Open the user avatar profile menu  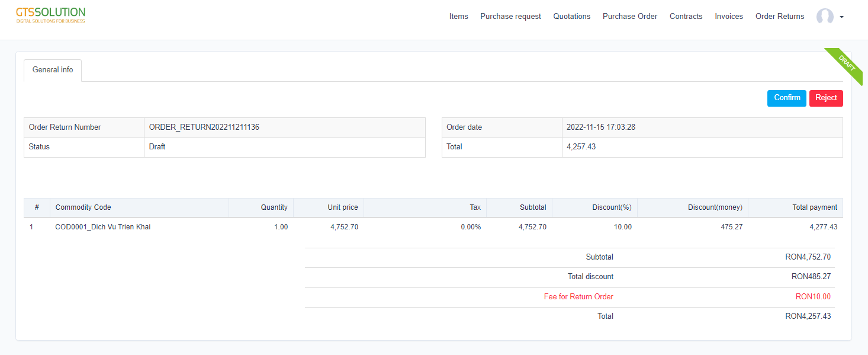pyautogui.click(x=825, y=17)
